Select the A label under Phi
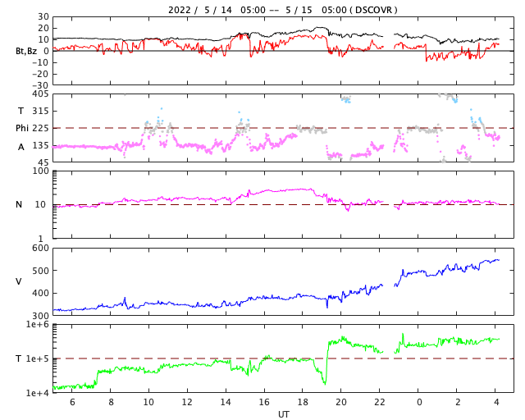 coord(21,147)
